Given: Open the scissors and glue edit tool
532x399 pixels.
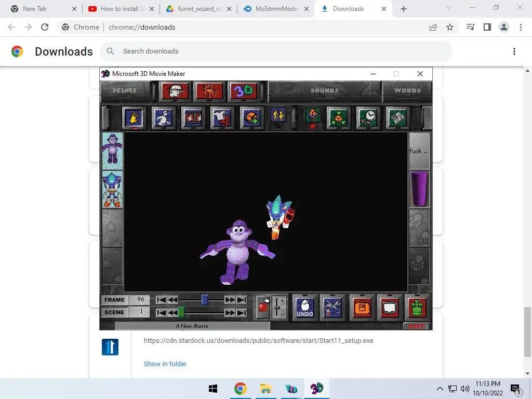Looking at the screenshot, I should pyautogui.click(x=332, y=308).
